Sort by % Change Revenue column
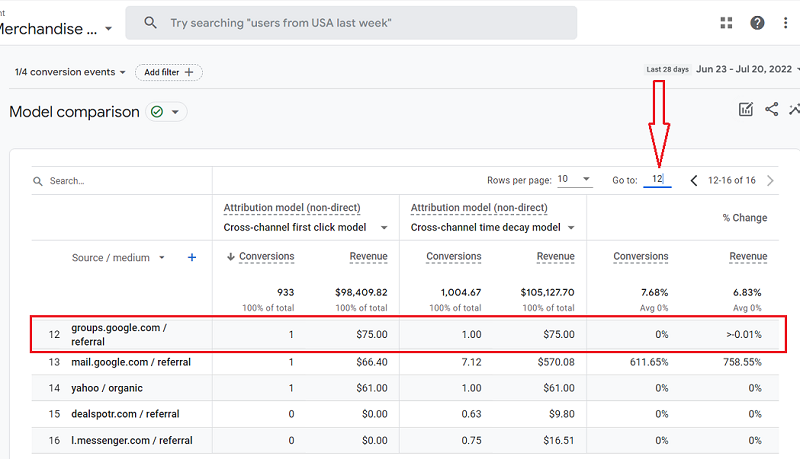The width and height of the screenshot is (800, 459). (748, 257)
